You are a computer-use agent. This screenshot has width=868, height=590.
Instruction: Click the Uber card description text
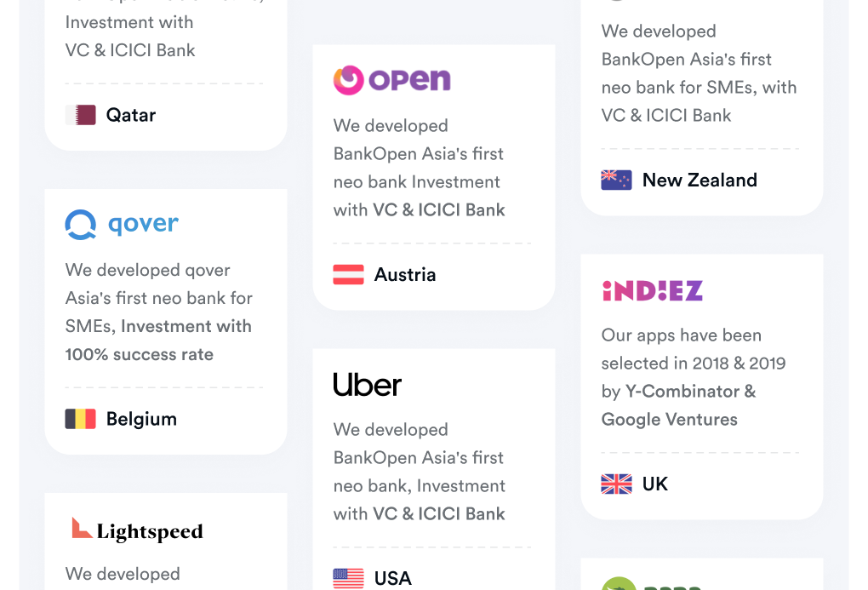pyautogui.click(x=420, y=472)
